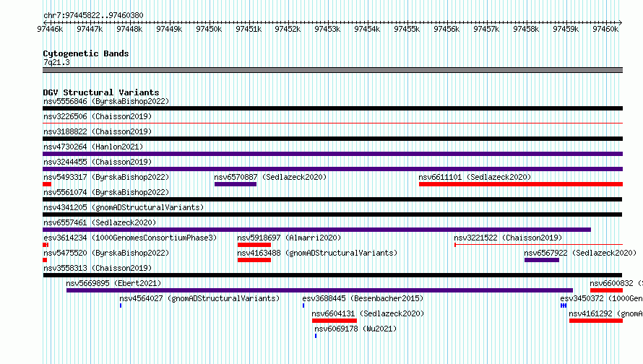The height and width of the screenshot is (364, 643).
Task: Open the nsv3188822 (Chaisson2019) variant label
Action: click(98, 131)
